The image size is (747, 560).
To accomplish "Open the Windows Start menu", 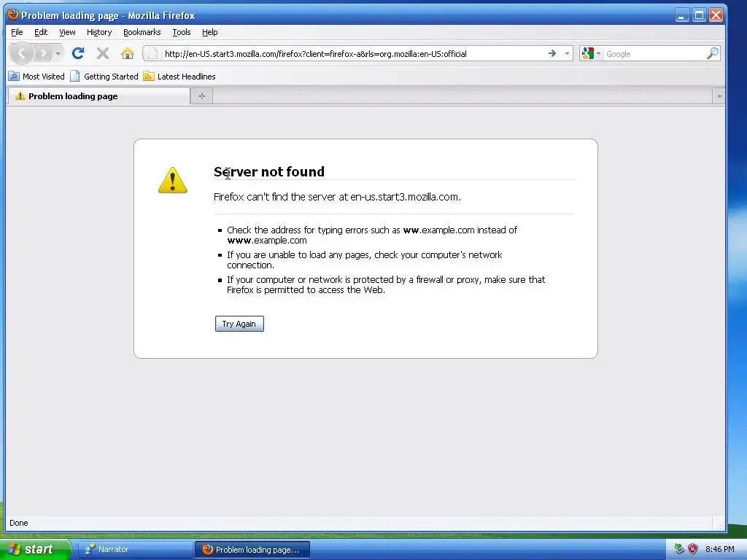I will [x=35, y=549].
